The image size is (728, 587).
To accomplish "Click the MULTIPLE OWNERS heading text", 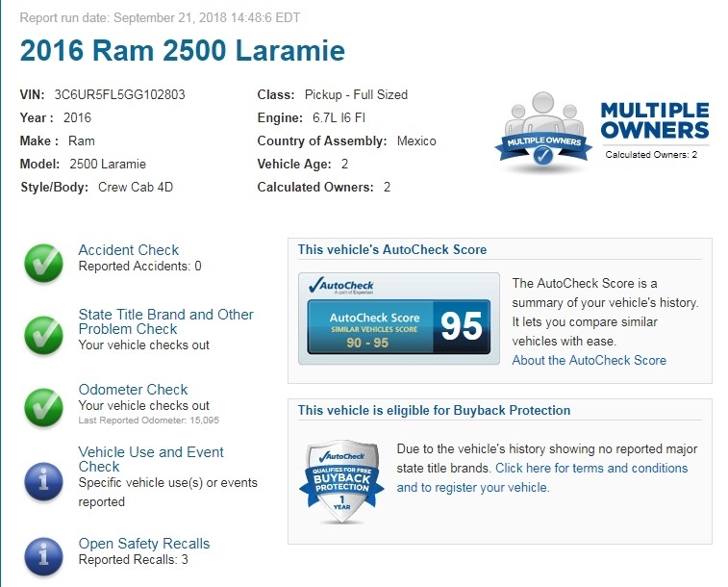I will 654,120.
